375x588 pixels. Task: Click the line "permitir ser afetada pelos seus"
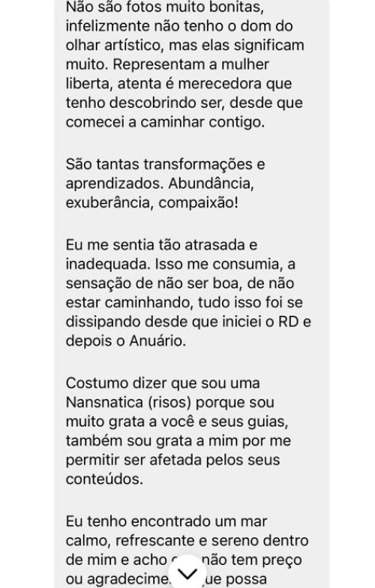point(172,460)
